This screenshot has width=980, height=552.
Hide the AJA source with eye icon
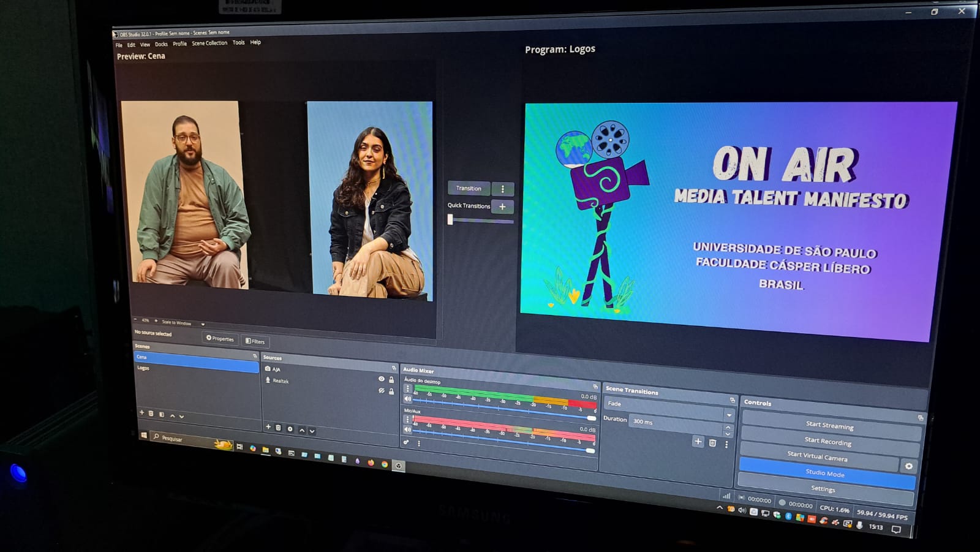[x=381, y=379]
